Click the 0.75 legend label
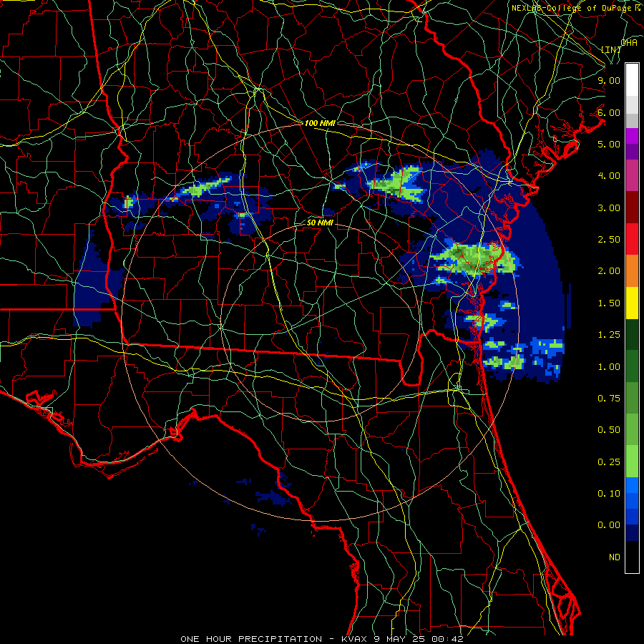Screen dimensions: 644x644 click(x=609, y=399)
